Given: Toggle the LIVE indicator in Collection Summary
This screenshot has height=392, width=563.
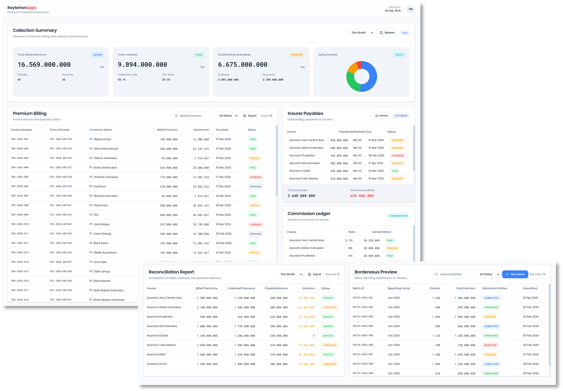Looking at the screenshot, I should pyautogui.click(x=405, y=33).
